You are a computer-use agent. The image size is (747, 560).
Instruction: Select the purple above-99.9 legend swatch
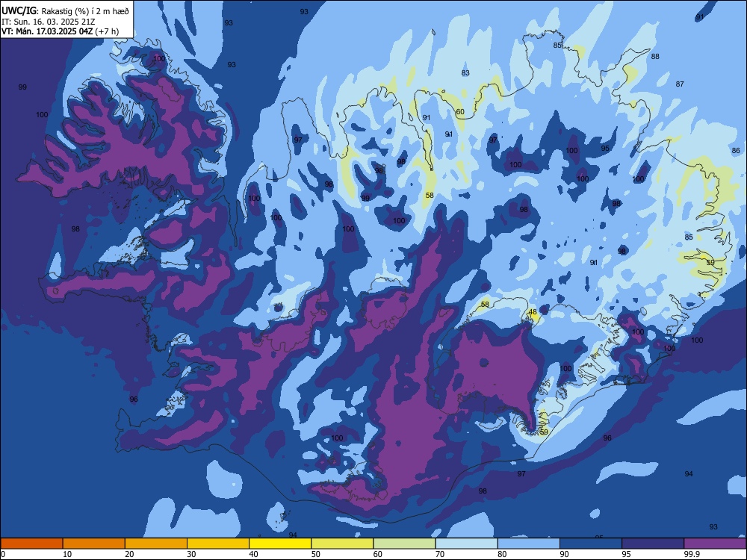point(715,544)
